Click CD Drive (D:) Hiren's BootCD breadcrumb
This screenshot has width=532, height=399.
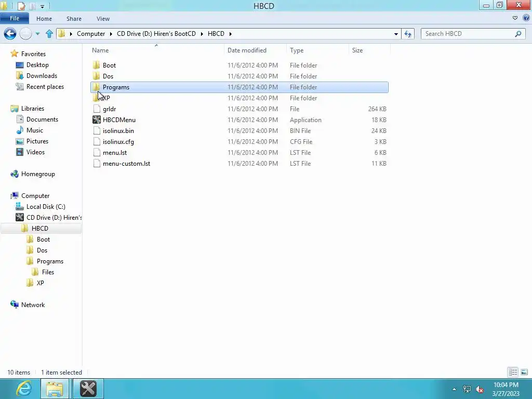pyautogui.click(x=156, y=34)
